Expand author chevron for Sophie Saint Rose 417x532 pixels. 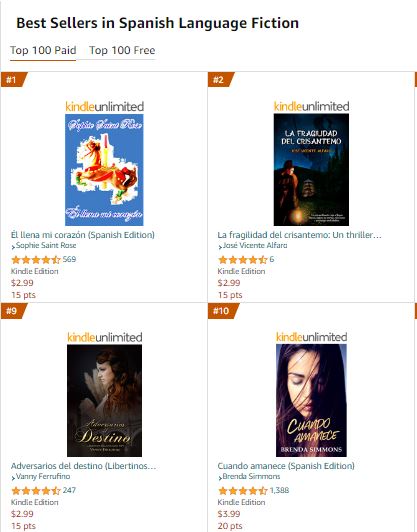[13, 247]
